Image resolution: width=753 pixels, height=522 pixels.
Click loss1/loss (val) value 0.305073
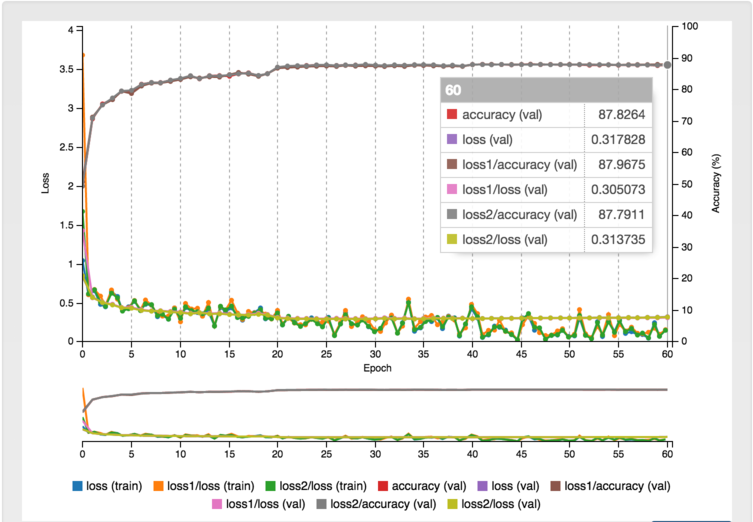coord(618,190)
